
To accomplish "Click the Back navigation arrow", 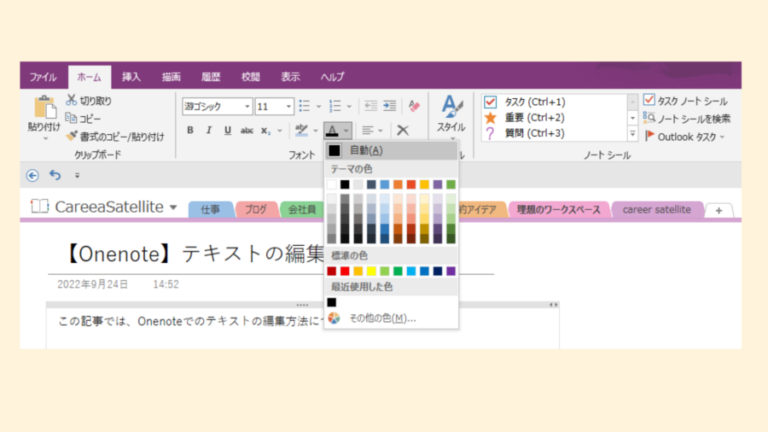I will point(32,175).
